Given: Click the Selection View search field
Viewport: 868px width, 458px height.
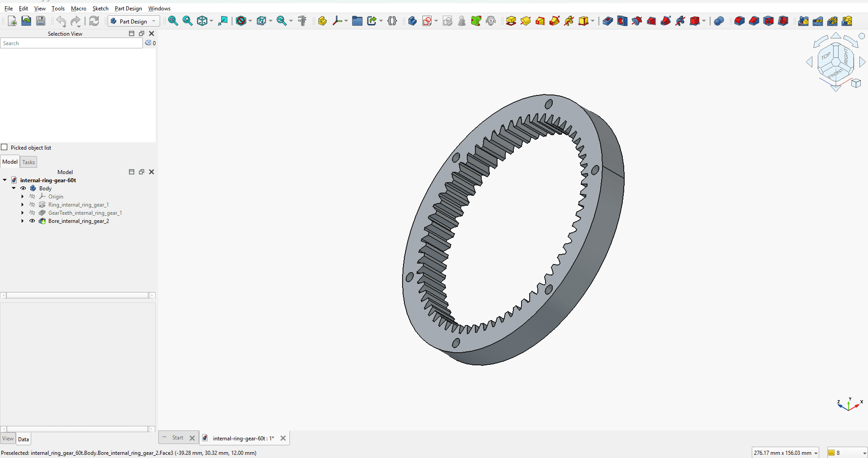Looking at the screenshot, I should [x=71, y=43].
